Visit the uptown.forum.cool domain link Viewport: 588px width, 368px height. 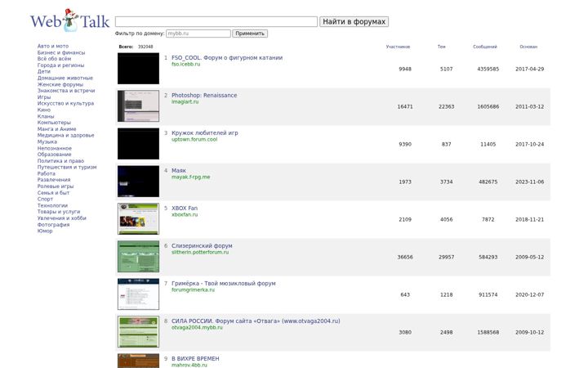tap(194, 139)
